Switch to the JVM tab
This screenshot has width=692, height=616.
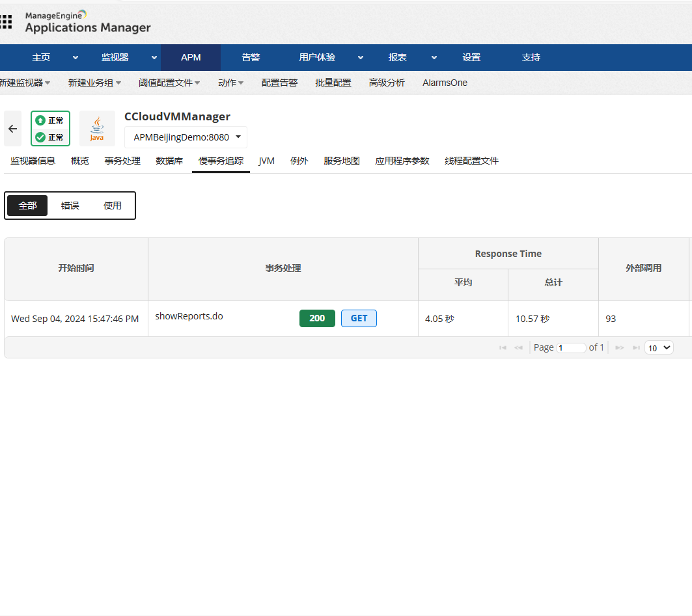pyautogui.click(x=266, y=161)
